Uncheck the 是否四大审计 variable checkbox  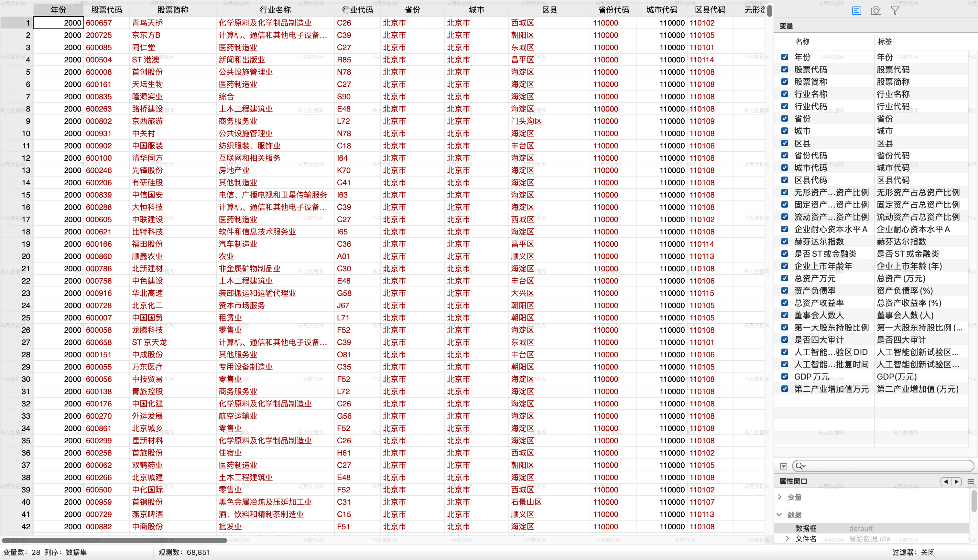click(785, 339)
